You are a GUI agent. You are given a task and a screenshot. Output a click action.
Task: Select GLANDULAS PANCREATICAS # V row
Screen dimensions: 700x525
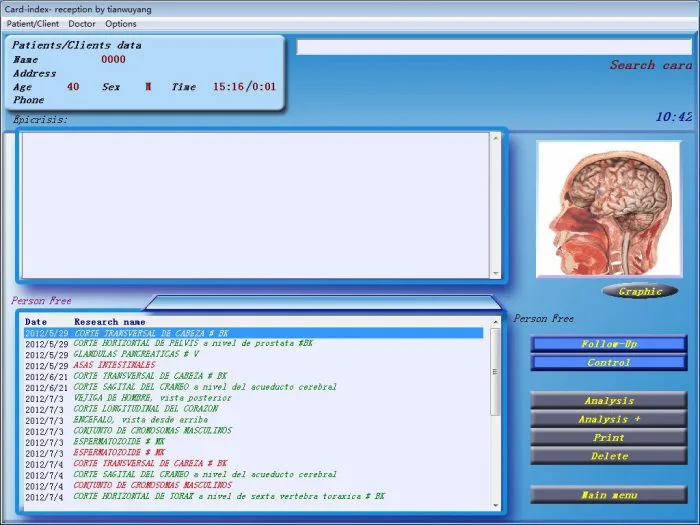click(254, 354)
